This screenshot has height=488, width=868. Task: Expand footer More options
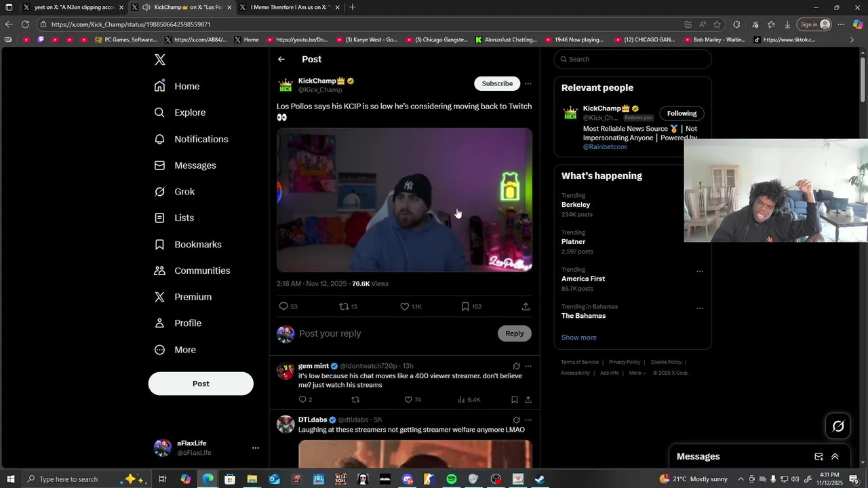(x=637, y=373)
